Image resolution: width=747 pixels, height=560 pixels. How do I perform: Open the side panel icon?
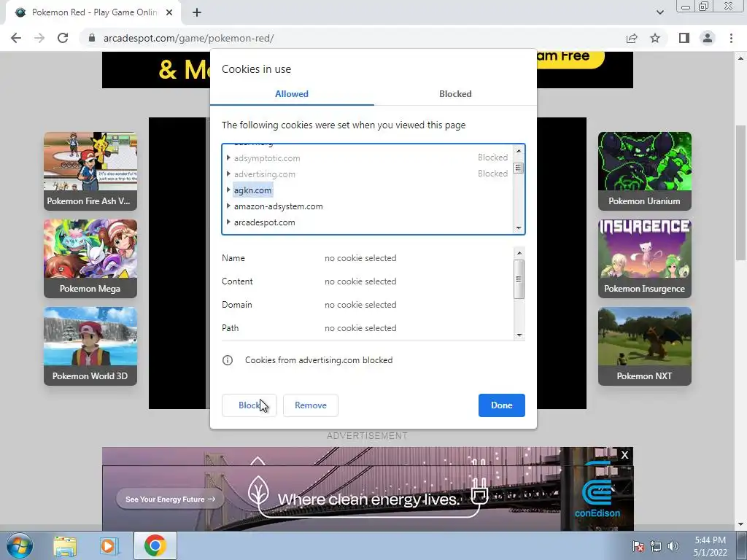(684, 38)
